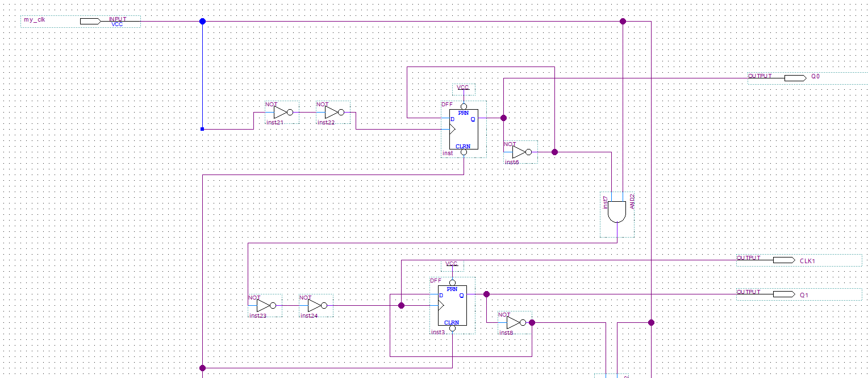The image size is (868, 378).
Task: Click the CLK1 OUTPUT pin symbol
Action: pos(783,259)
